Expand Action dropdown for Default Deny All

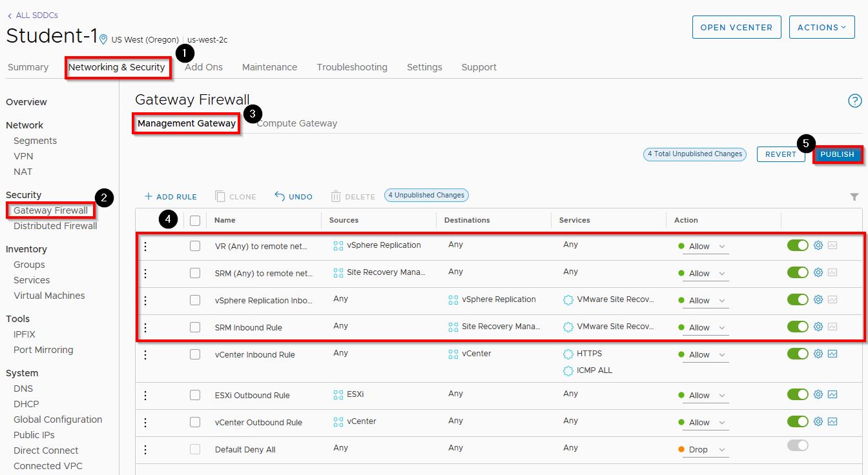click(721, 450)
